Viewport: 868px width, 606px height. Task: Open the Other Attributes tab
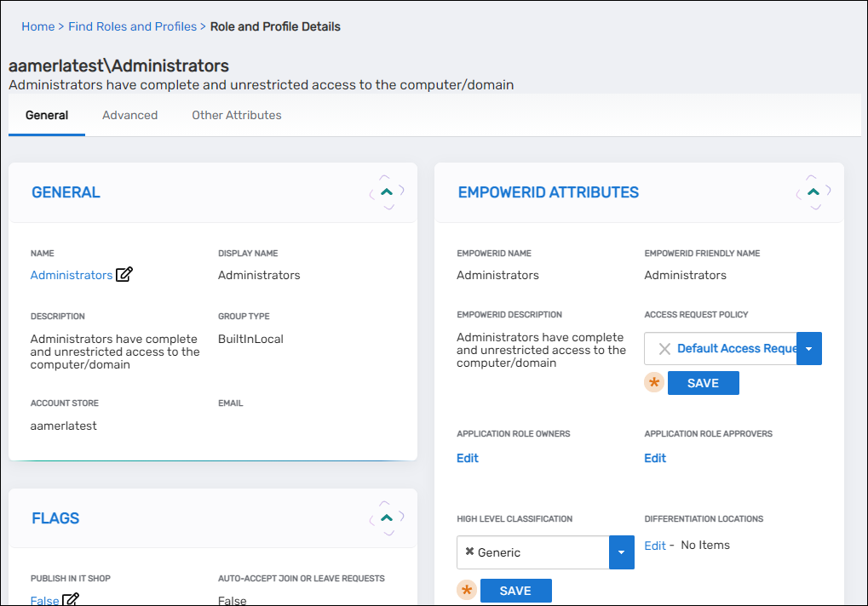click(x=236, y=115)
